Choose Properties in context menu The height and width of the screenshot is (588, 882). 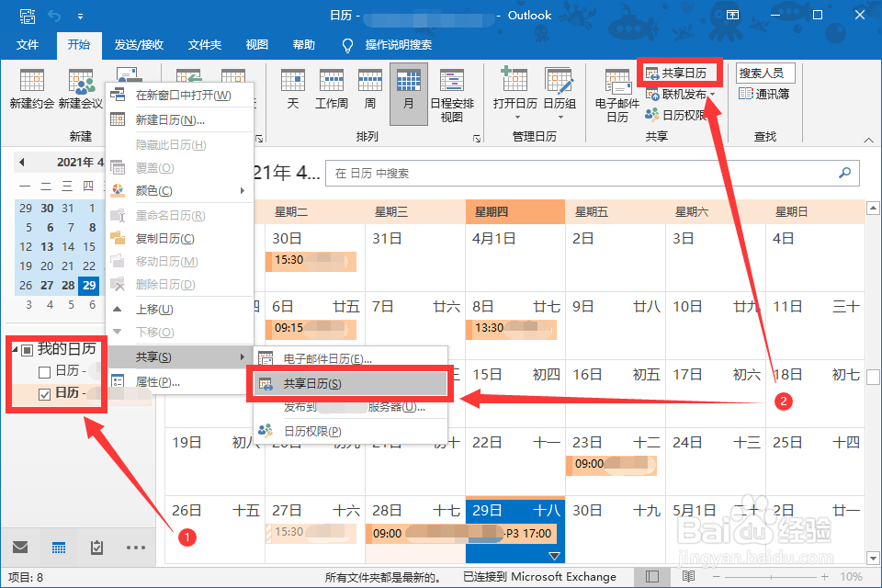[x=180, y=381]
